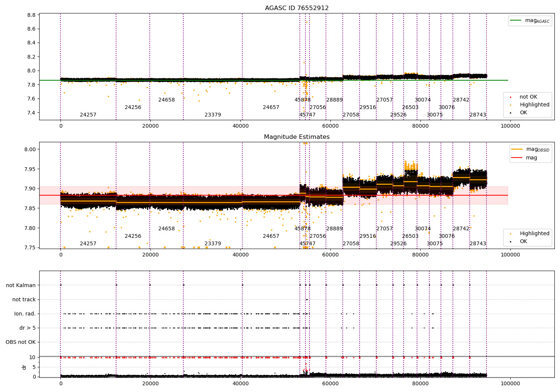This screenshot has width=560, height=392.
Task: Click 'OK' legend entry in middle plot
Action: tap(523, 242)
